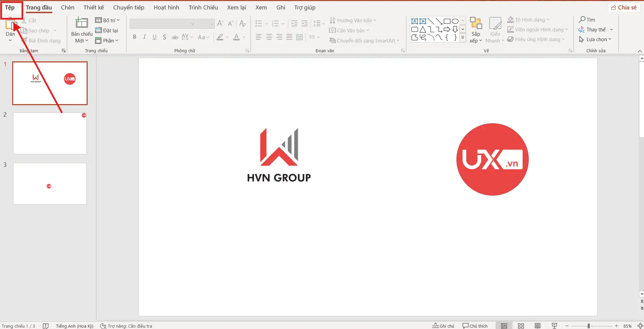Switch to the Hoạt hình tab
The image size is (644, 329).
(167, 7)
